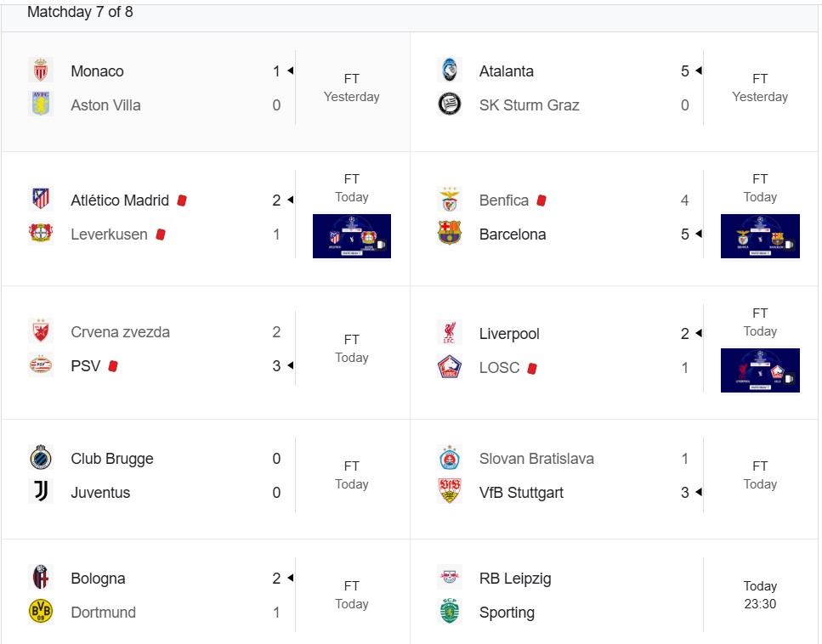The width and height of the screenshot is (822, 644).
Task: Open Atlético Madrid vs Leverkusen highlights thumbnail
Action: coord(352,236)
